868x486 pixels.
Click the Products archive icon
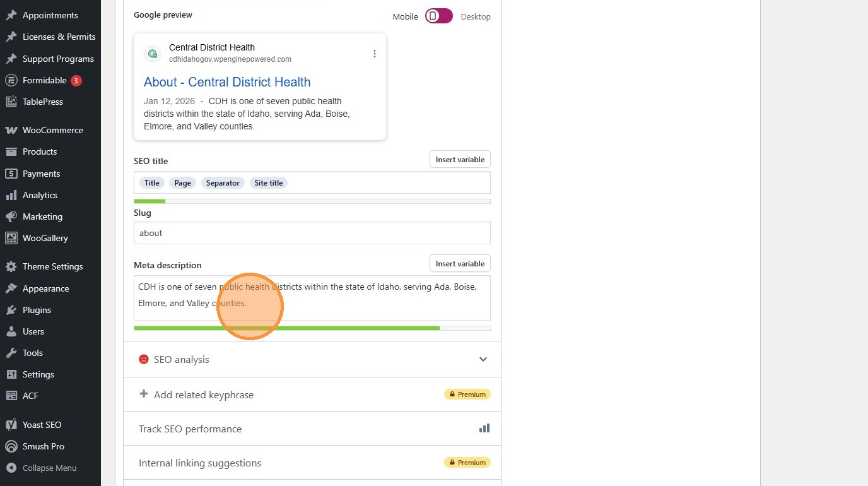pyautogui.click(x=11, y=151)
